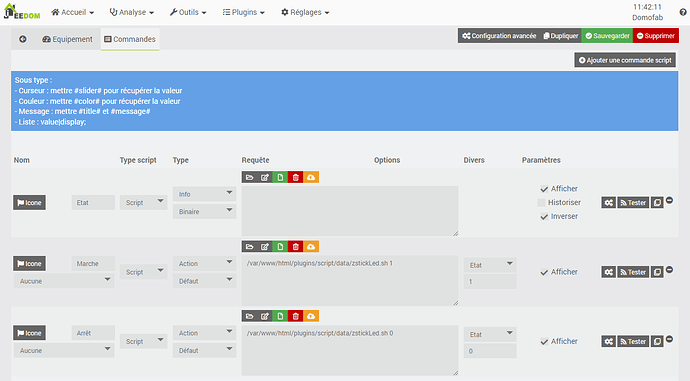The width and height of the screenshot is (690, 381).
Task: Toggle Afficher checkbox for Etat command
Action: click(544, 189)
